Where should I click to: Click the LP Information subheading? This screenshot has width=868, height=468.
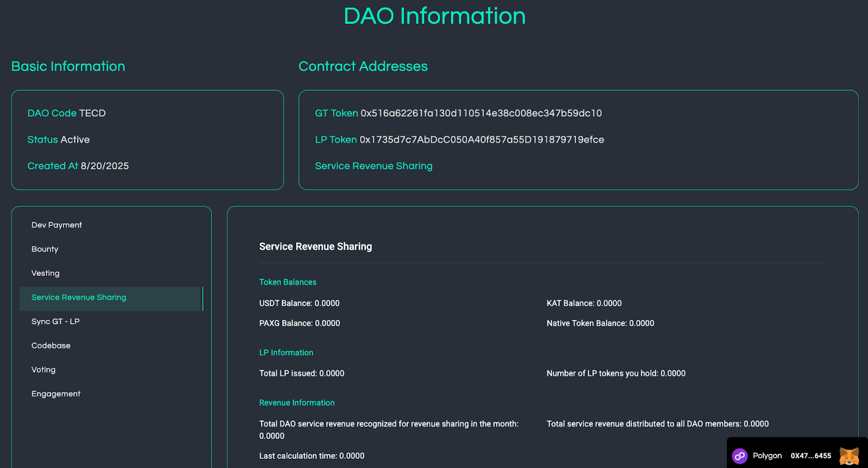(x=286, y=353)
